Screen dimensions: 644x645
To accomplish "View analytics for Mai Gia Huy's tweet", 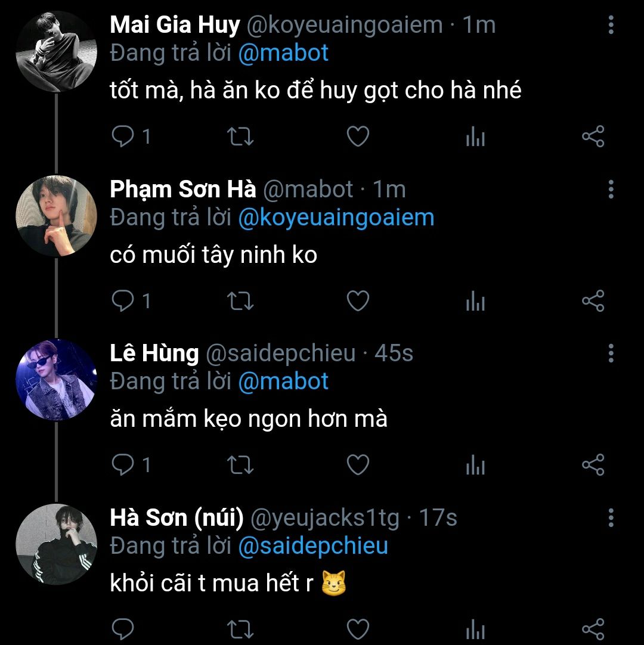I will pos(475,138).
